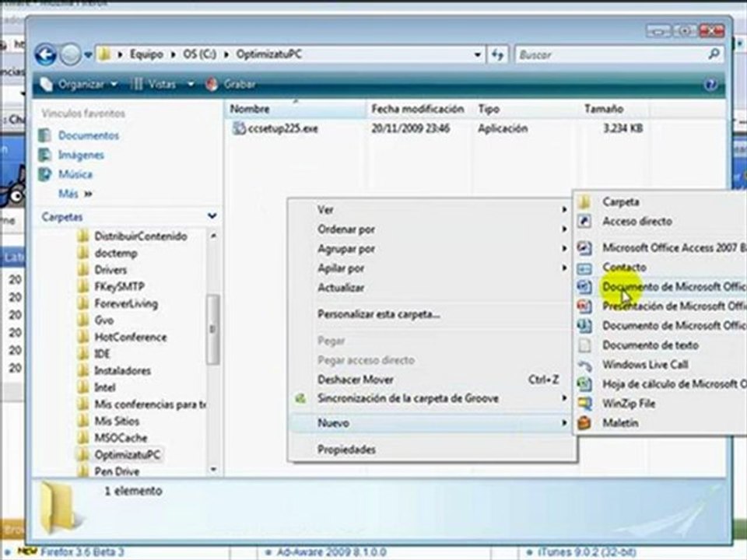Image resolution: width=747 pixels, height=560 pixels.
Task: Sort by Fecha modificación column header
Action: pos(420,109)
